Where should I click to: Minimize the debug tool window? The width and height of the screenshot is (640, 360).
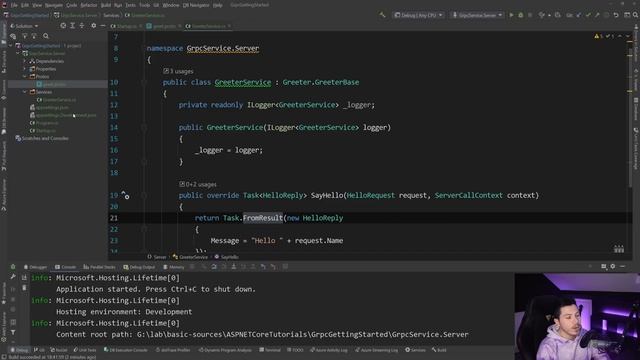point(622,266)
